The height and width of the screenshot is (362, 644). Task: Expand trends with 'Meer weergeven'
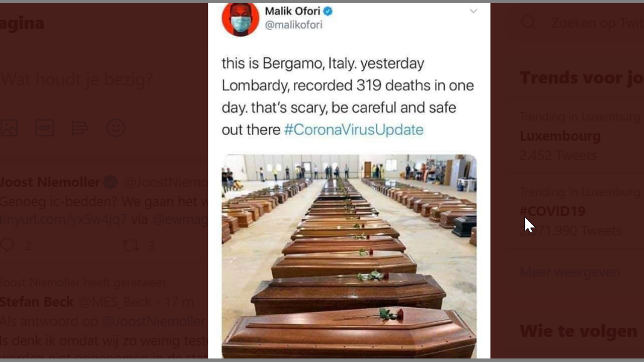click(570, 273)
